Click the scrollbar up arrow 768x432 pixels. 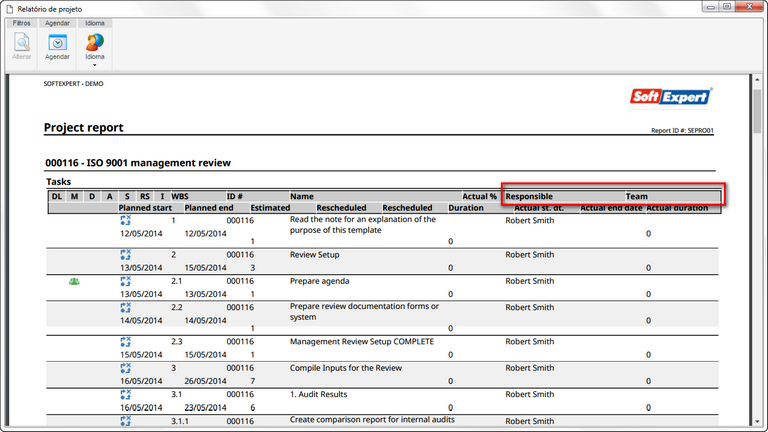coord(757,79)
